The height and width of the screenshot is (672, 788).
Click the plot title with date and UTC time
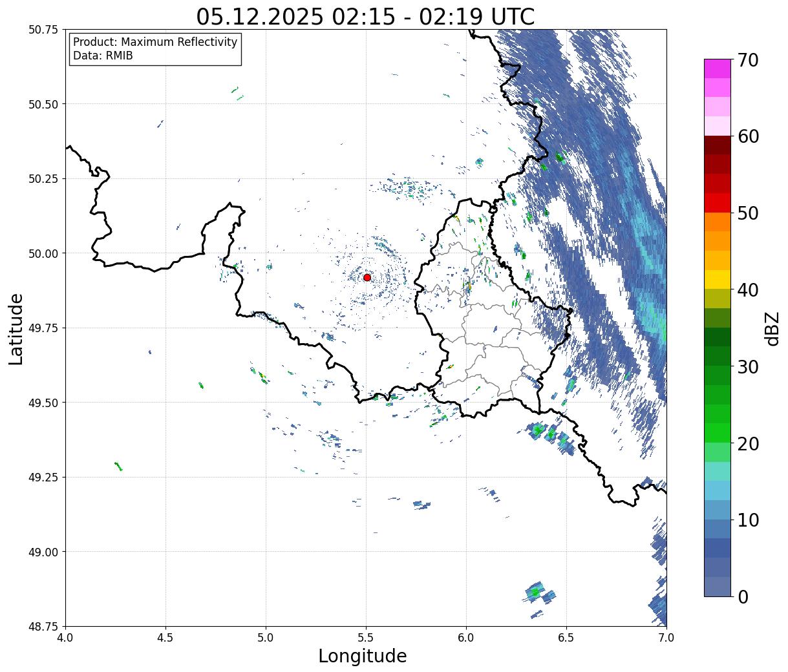(x=365, y=16)
